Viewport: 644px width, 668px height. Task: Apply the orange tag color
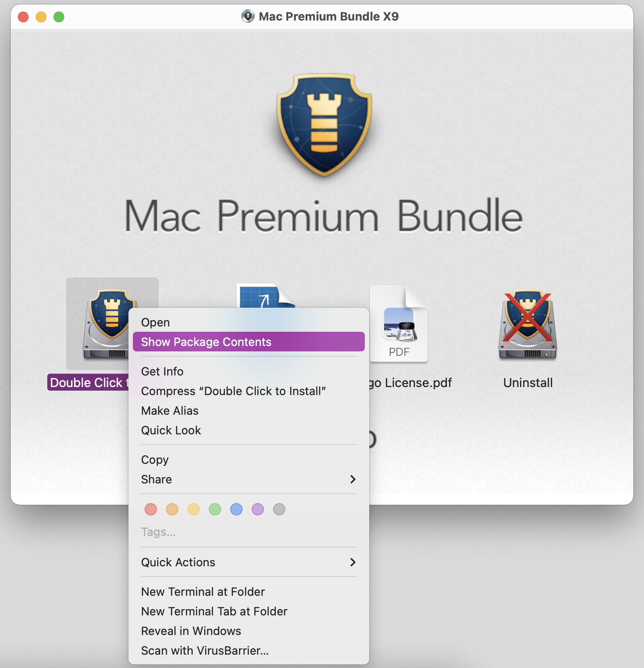click(172, 509)
